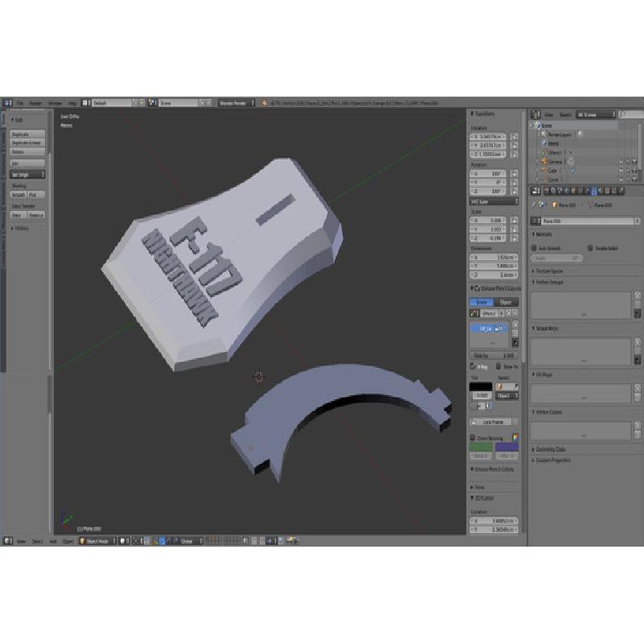Viewport: 644px width, 644px height.
Task: Toggle the Onion Skinning checkbox
Action: coord(473,438)
